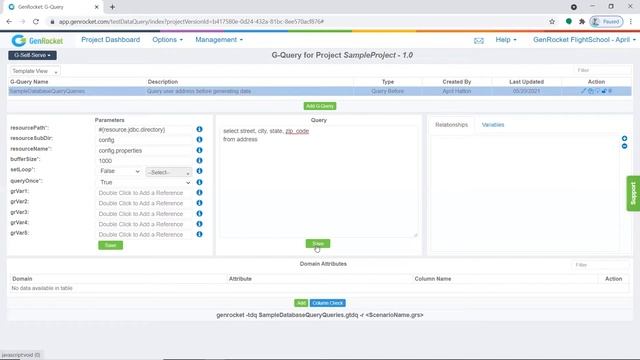The width and height of the screenshot is (640, 360).
Task: Reload the browser page
Action: [x=36, y=22]
